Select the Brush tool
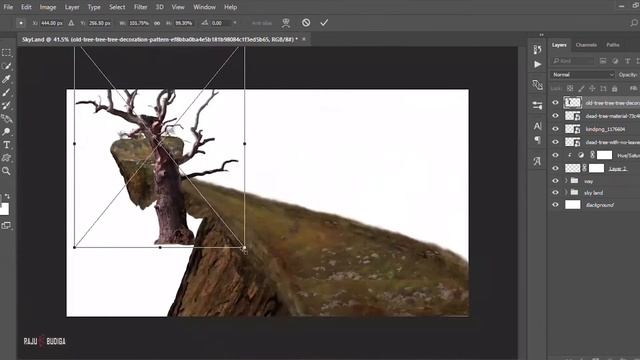Screen dimensions: 640x360 (6, 92)
